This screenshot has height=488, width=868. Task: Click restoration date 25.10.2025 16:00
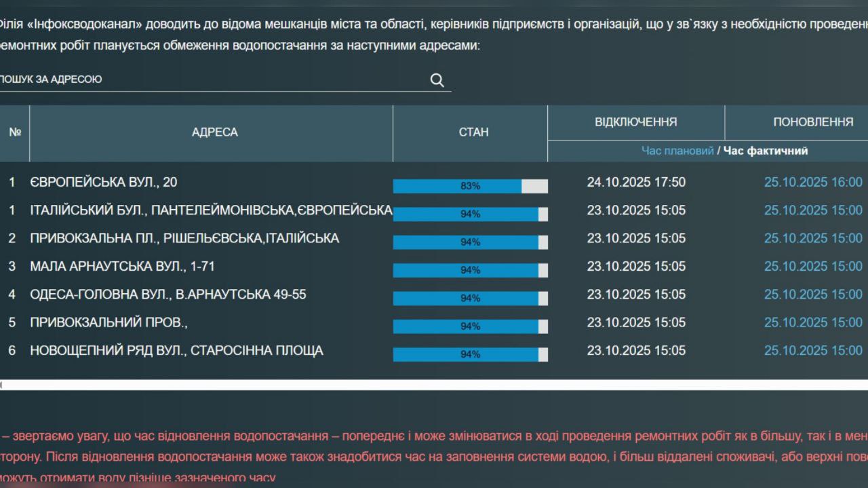[813, 182]
